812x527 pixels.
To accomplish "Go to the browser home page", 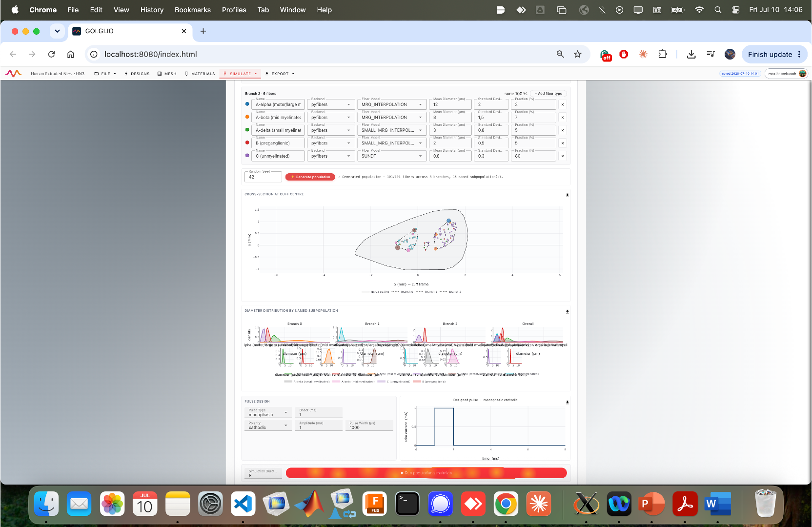I will coord(71,54).
